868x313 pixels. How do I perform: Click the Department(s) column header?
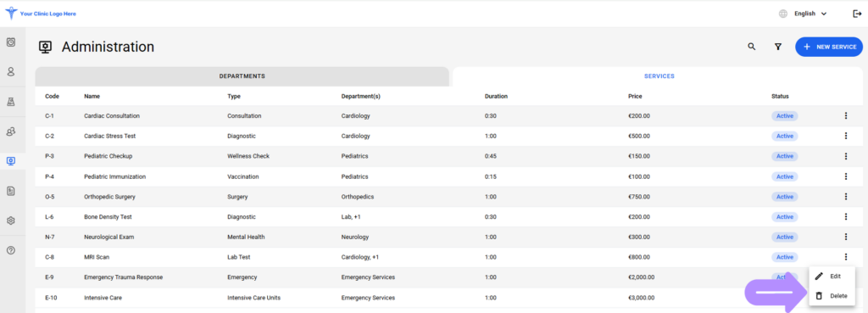click(x=361, y=97)
